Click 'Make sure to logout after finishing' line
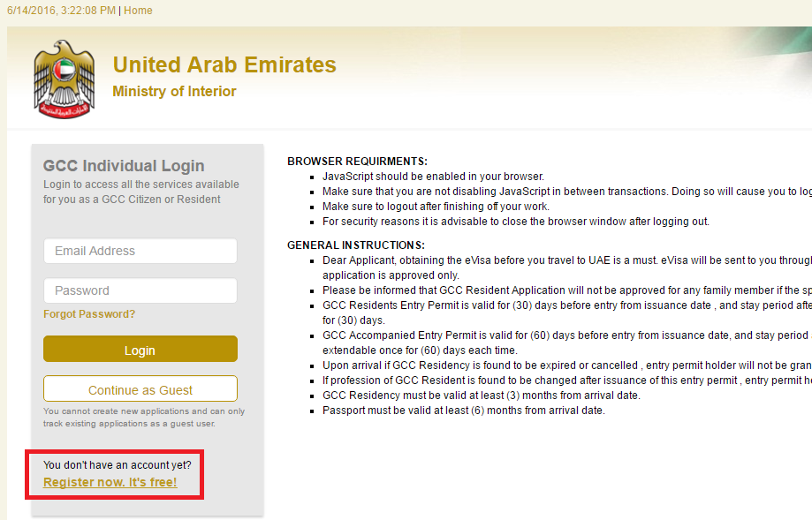 (436, 207)
